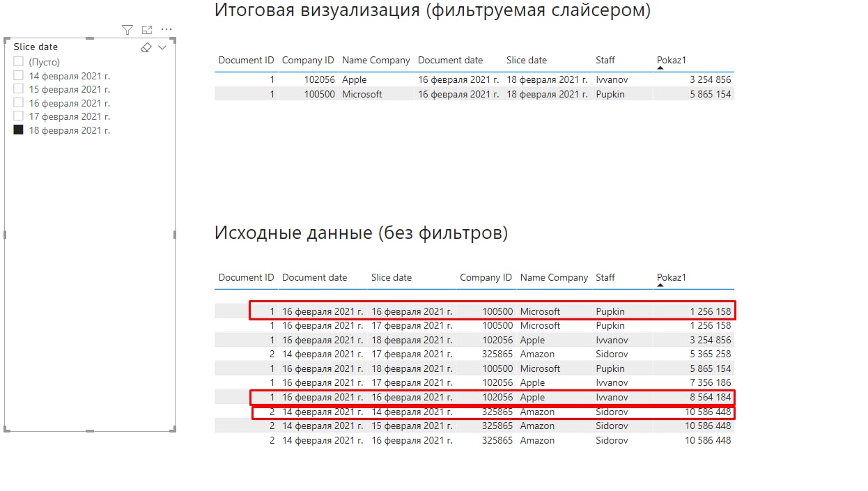Sort the filtered table by Document ID header
This screenshot has width=868, height=491.
coord(246,60)
